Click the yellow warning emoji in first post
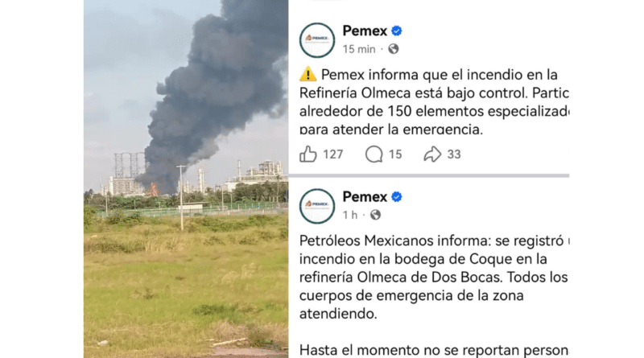644x358 pixels. click(x=308, y=75)
